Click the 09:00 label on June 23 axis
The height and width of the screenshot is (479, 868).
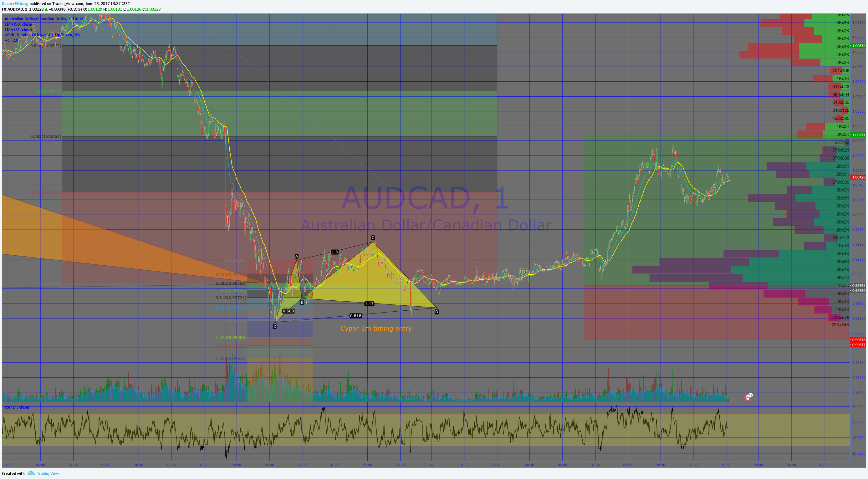click(x=628, y=465)
